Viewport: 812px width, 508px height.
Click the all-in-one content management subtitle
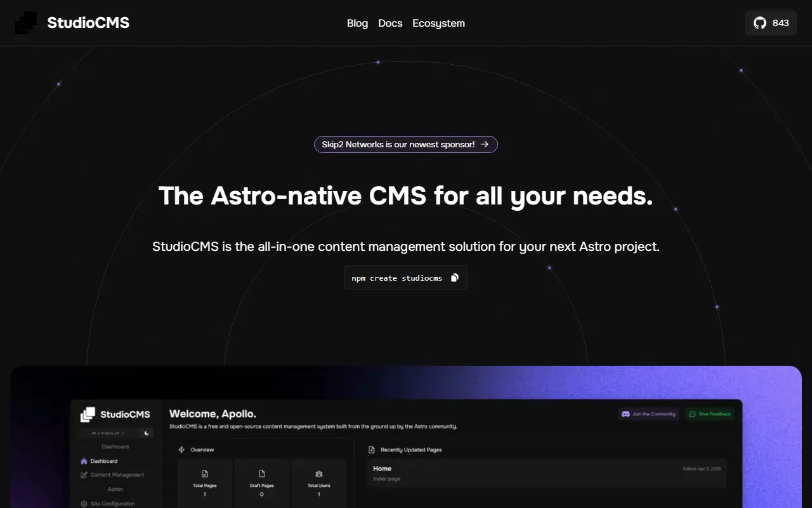406,246
